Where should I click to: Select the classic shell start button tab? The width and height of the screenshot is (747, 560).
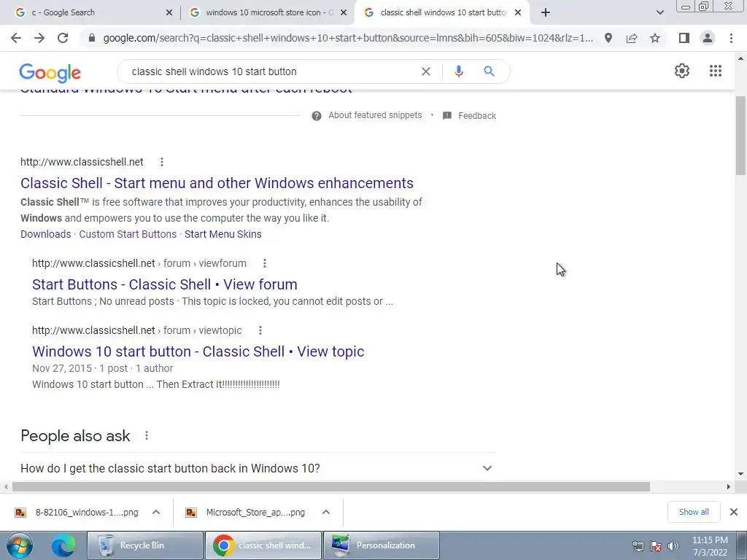click(443, 12)
